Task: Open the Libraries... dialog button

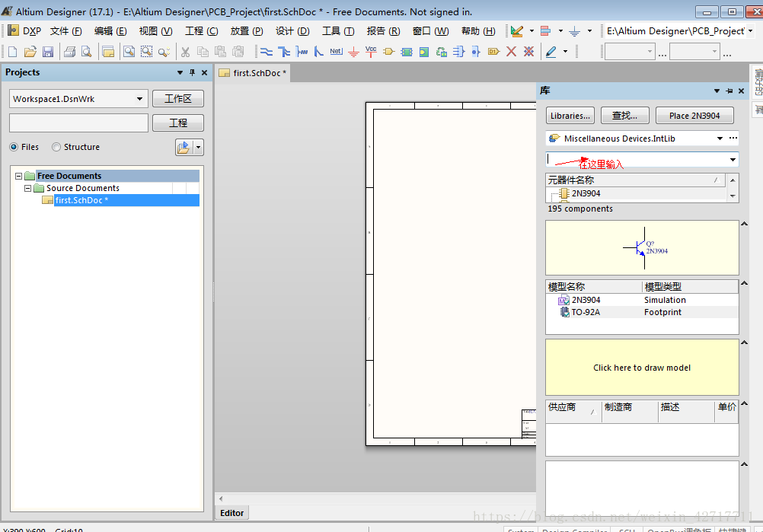Action: (570, 116)
